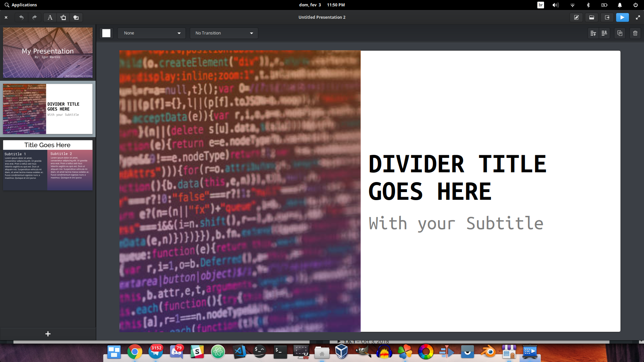Click the export presentation icon

(x=607, y=17)
